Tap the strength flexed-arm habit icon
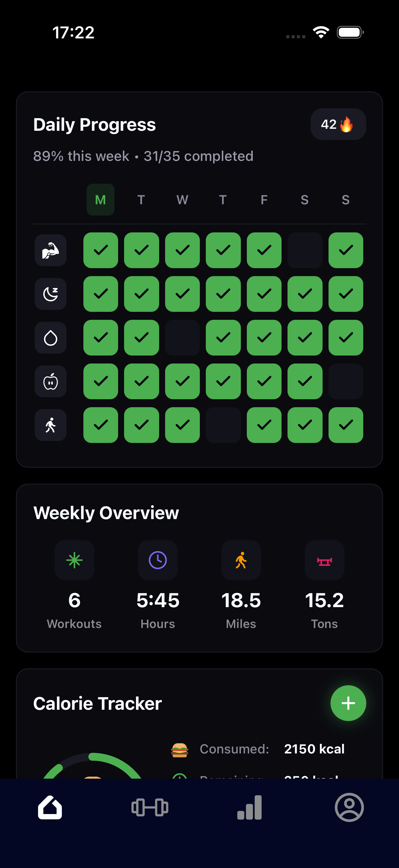The width and height of the screenshot is (399, 868). coord(51,250)
